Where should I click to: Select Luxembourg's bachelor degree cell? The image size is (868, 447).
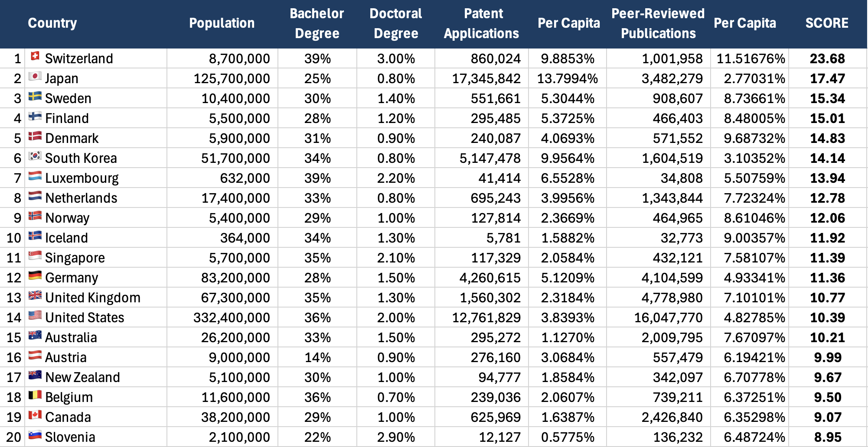pos(317,178)
